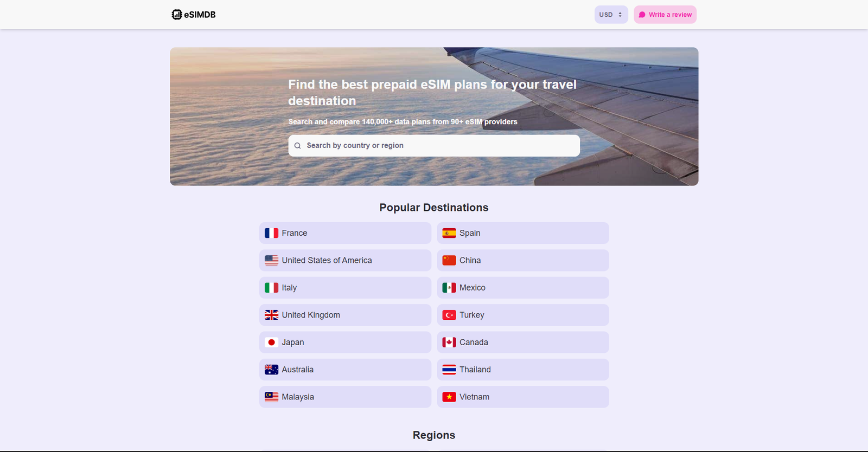Click the magnifier icon in search box
868x452 pixels.
297,146
